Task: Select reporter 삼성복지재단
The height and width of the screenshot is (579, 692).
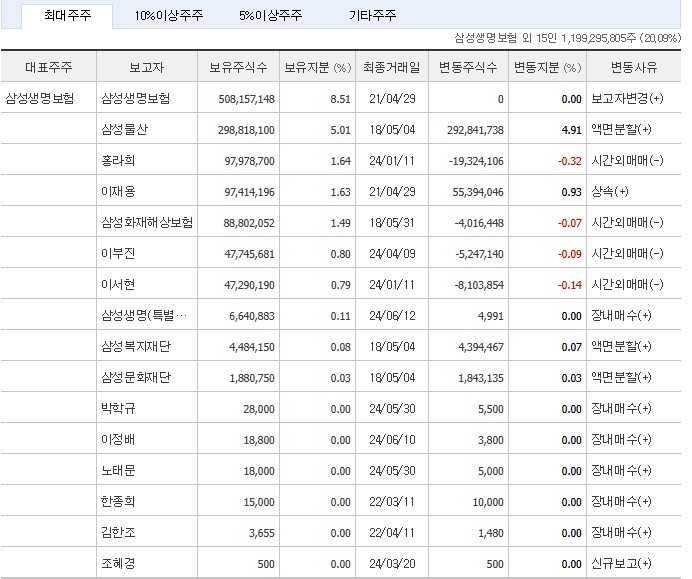Action: click(x=136, y=346)
